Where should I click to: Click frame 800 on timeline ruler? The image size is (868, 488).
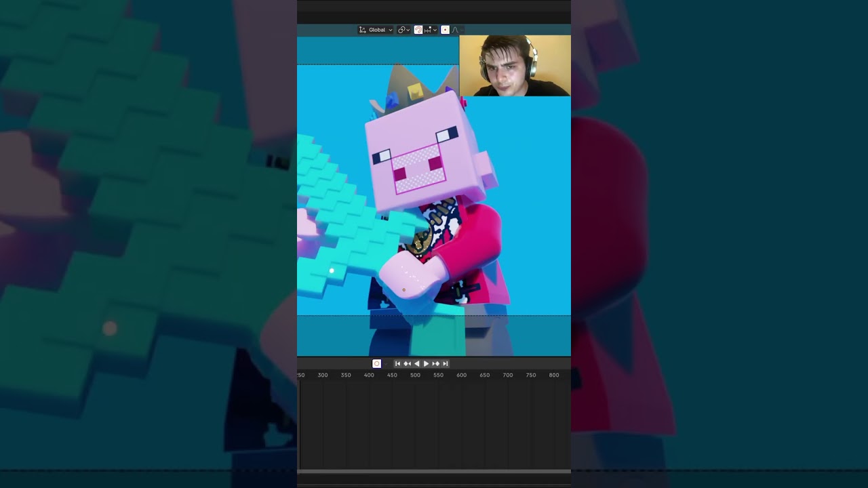click(554, 375)
